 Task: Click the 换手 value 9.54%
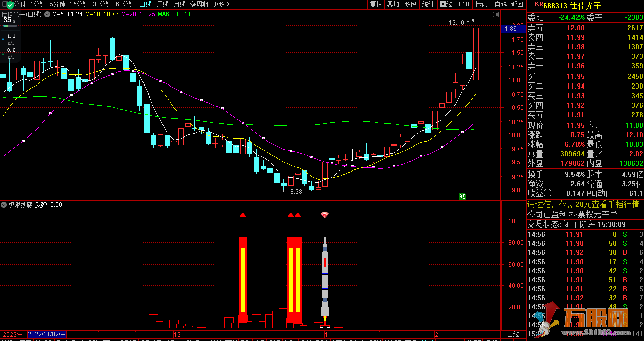coord(575,174)
